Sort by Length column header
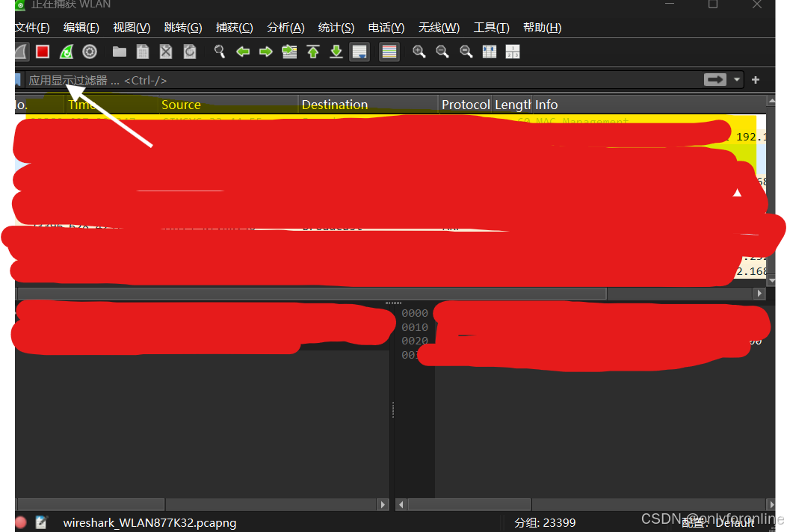The height and width of the screenshot is (532, 787). point(513,105)
